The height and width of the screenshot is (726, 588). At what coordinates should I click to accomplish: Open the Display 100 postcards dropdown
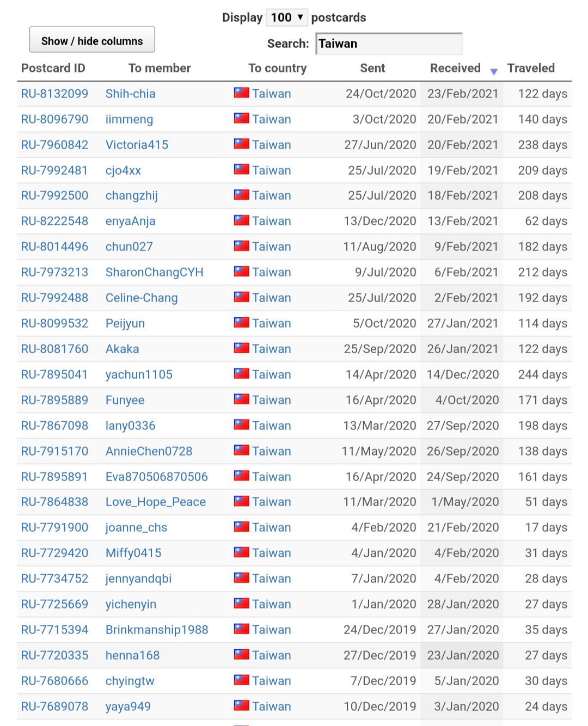pos(287,17)
